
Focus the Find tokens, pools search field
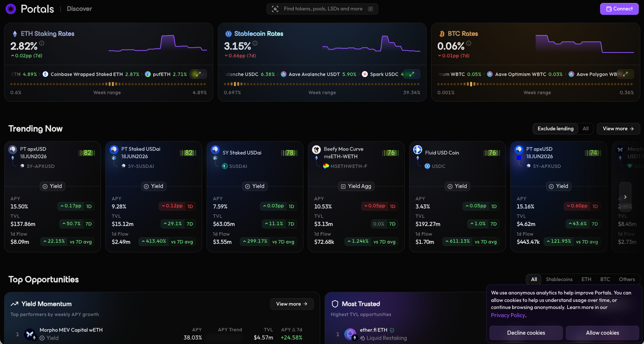click(x=322, y=9)
